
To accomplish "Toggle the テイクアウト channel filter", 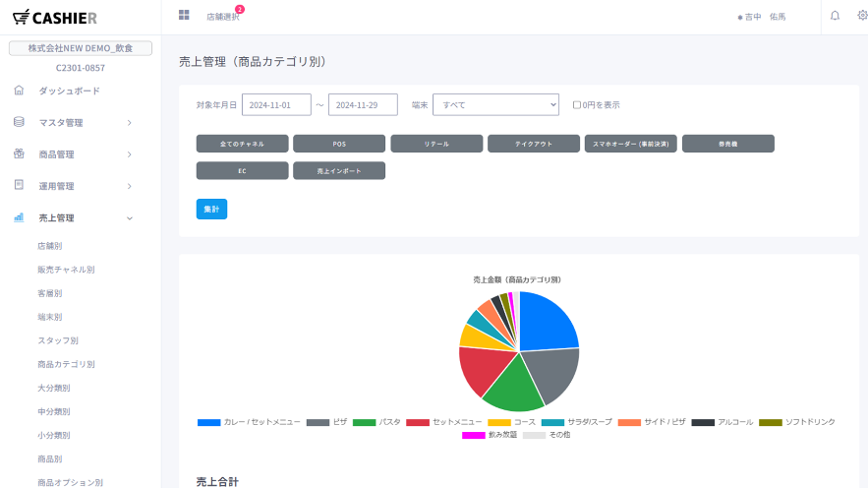I will click(x=534, y=144).
